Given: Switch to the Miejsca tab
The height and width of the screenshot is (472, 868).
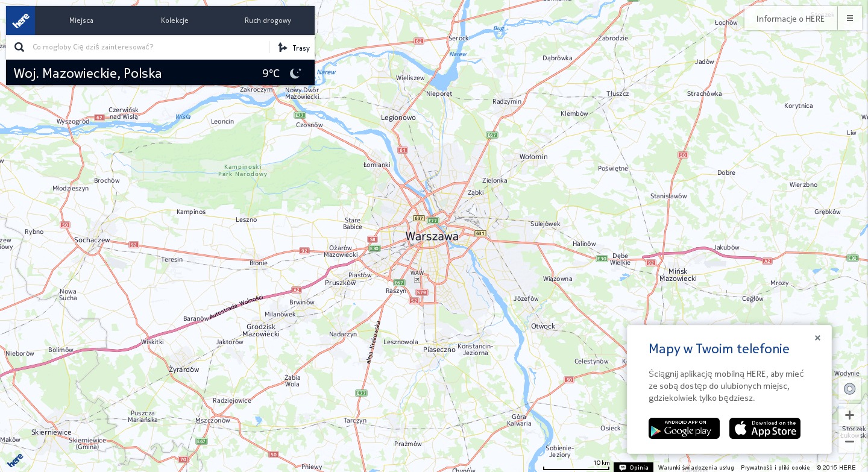Looking at the screenshot, I should click(x=81, y=20).
